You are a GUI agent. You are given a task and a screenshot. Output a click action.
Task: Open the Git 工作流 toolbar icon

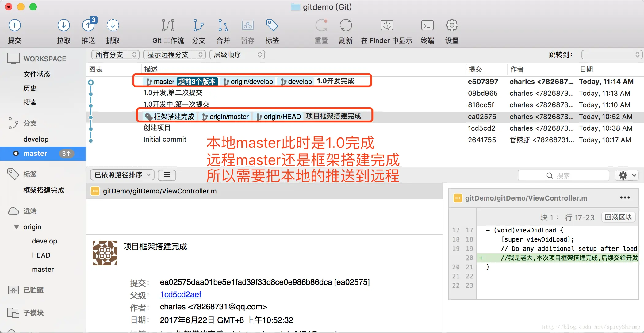point(168,25)
